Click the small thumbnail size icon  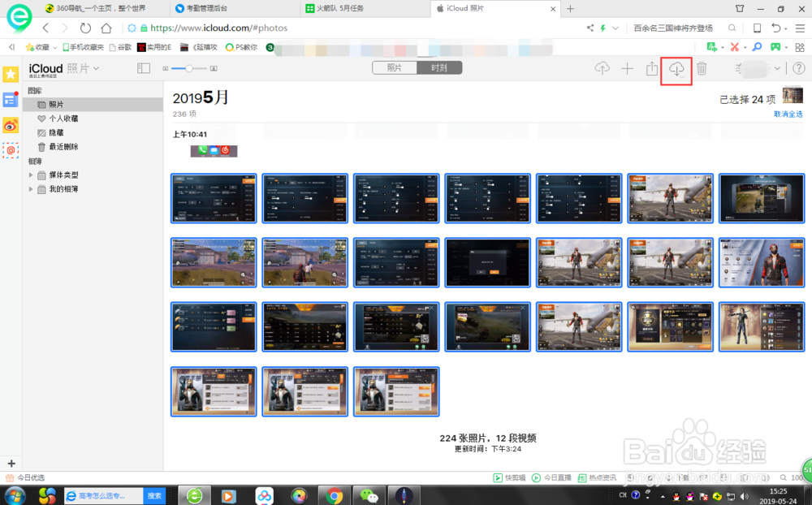point(165,68)
